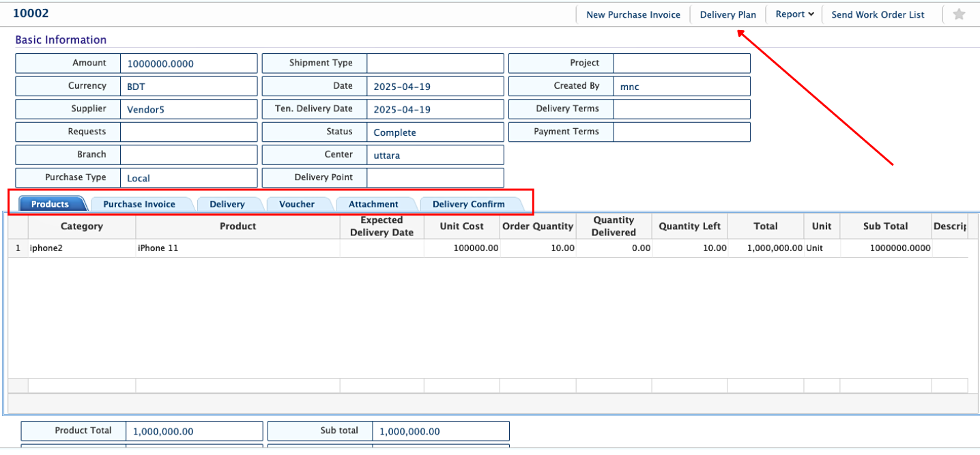The height and width of the screenshot is (455, 980).
Task: Select the Products tab
Action: coord(50,204)
